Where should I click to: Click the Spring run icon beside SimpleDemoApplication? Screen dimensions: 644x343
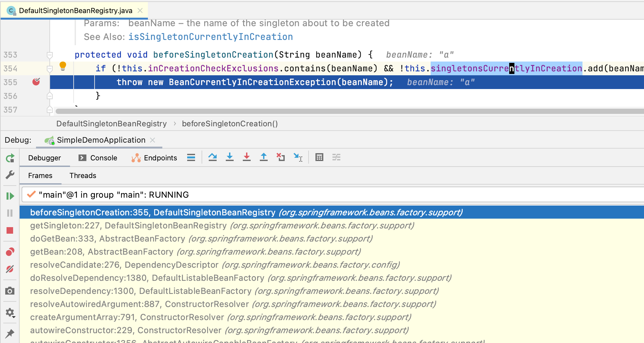[49, 140]
